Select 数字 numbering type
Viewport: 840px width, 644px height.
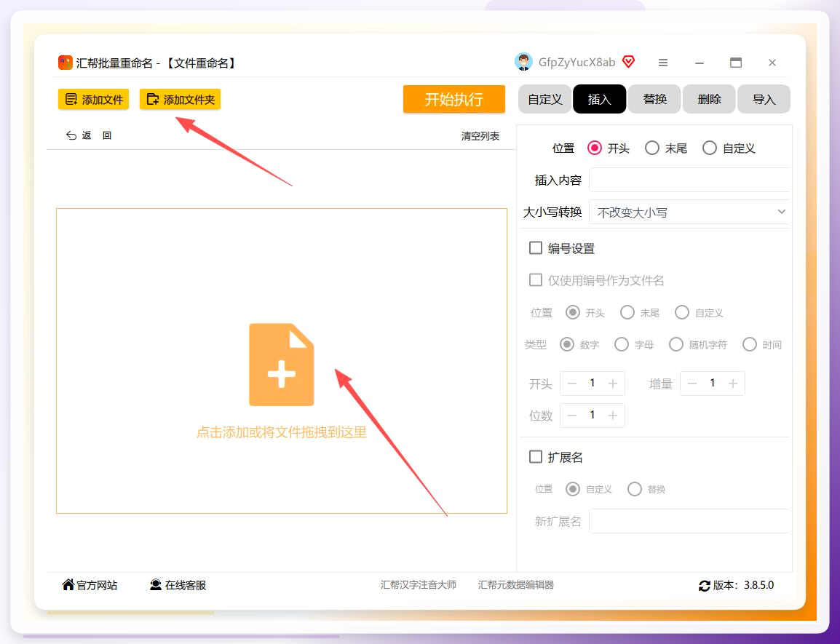[567, 344]
